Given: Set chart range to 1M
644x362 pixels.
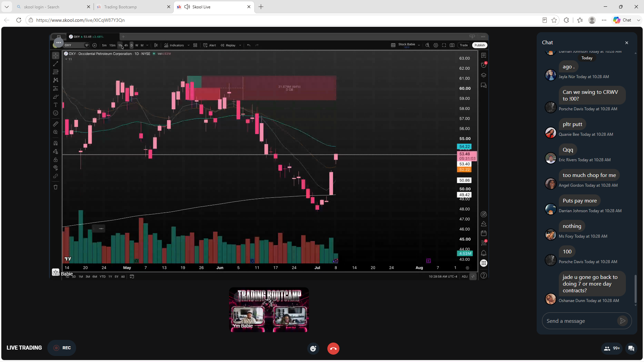Looking at the screenshot, I should coord(80,277).
